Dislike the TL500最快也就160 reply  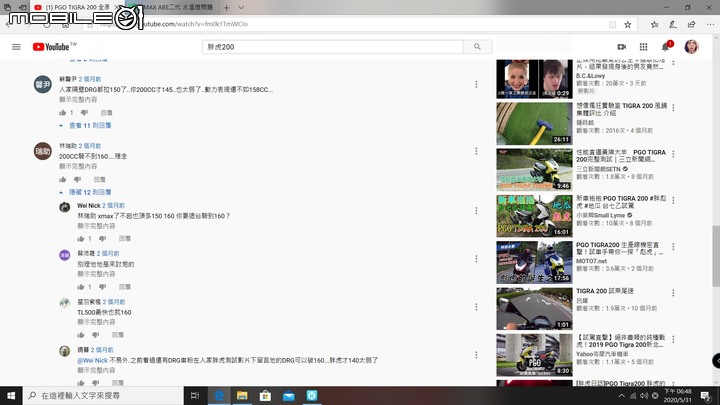click(96, 335)
